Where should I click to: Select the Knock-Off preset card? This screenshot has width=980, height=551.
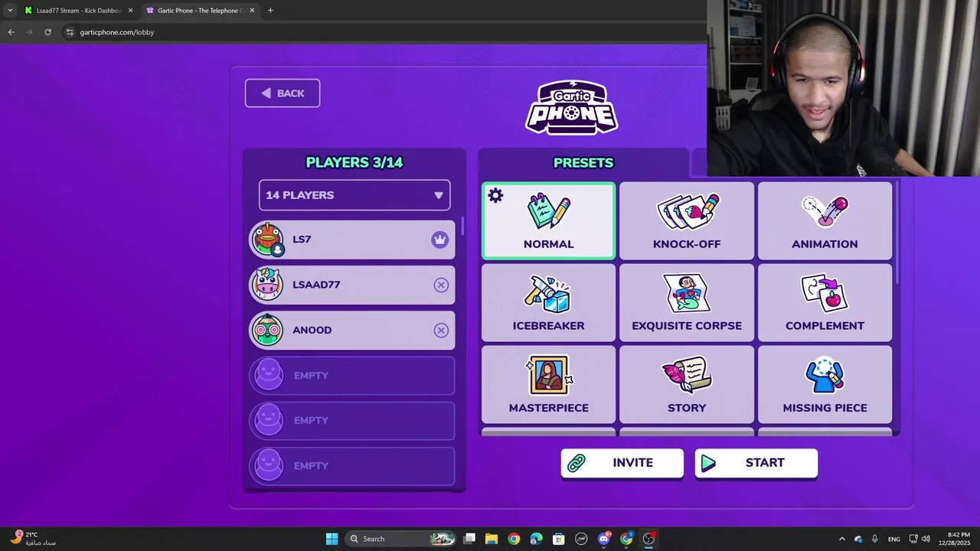687,221
